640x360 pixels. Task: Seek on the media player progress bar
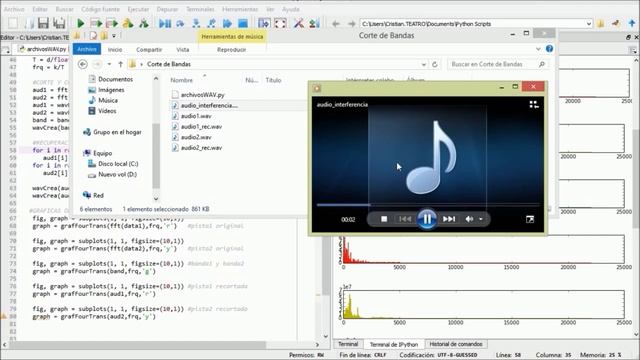[x=428, y=204]
